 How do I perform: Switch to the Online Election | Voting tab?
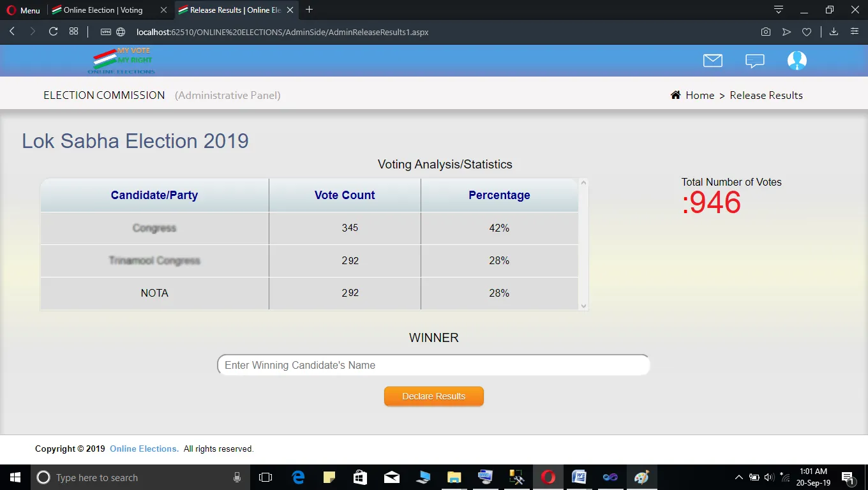[x=102, y=10]
